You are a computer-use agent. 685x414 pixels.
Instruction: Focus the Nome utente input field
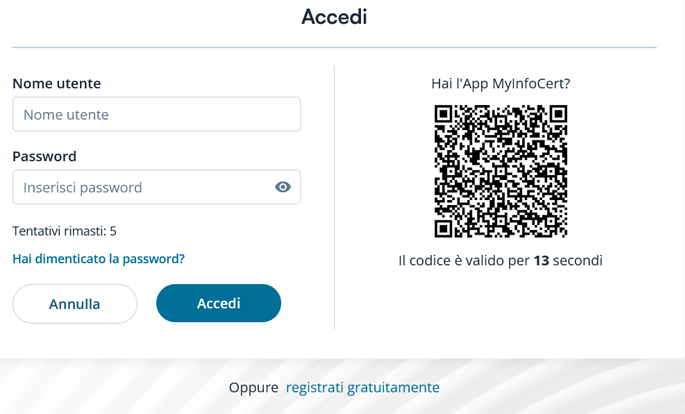(x=156, y=114)
